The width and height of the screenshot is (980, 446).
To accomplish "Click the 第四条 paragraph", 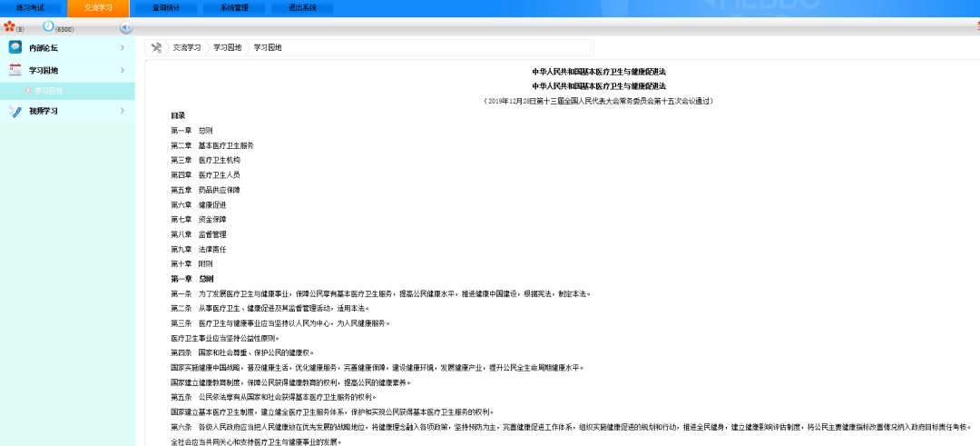I will (x=242, y=352).
